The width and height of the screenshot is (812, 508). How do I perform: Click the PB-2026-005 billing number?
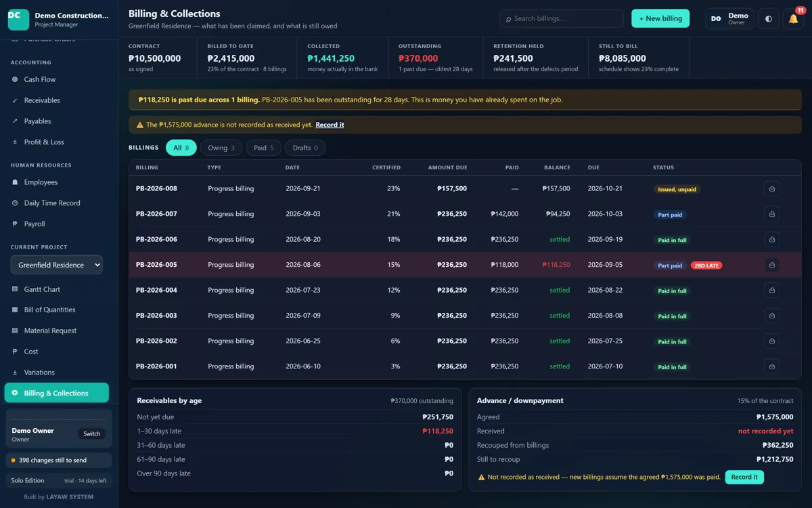coord(156,265)
